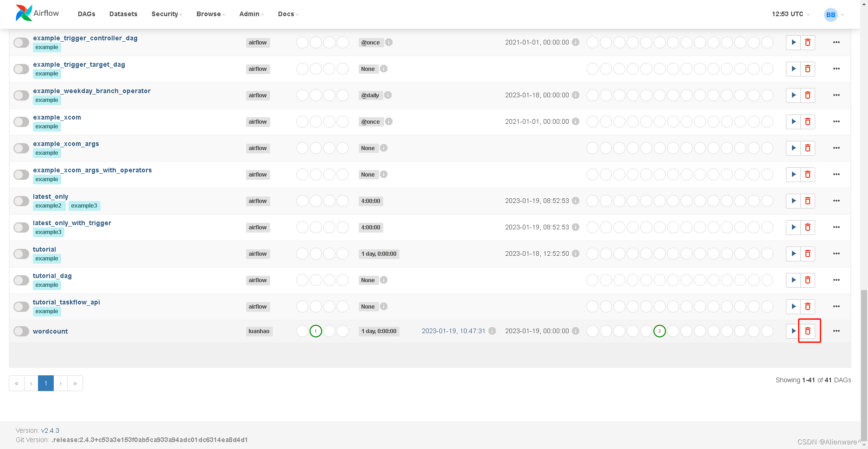Open the Browse dropdown menu
This screenshot has height=449, width=868.
[x=209, y=14]
